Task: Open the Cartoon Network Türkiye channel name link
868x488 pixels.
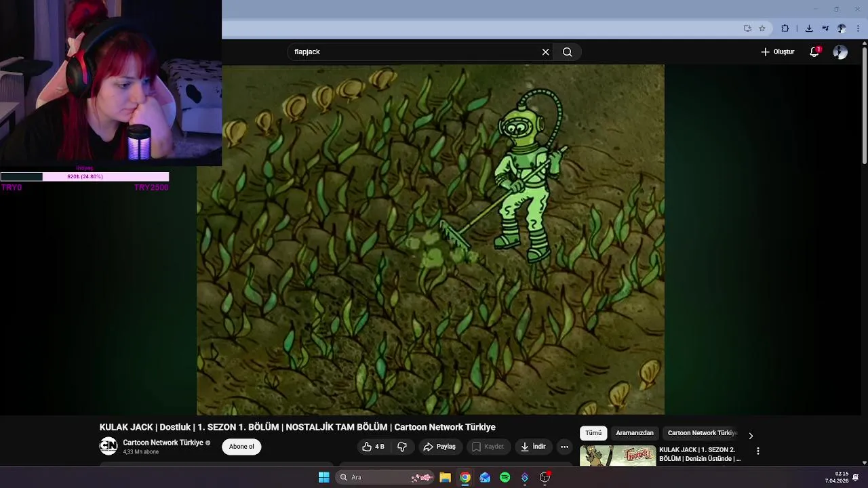Action: 163,443
